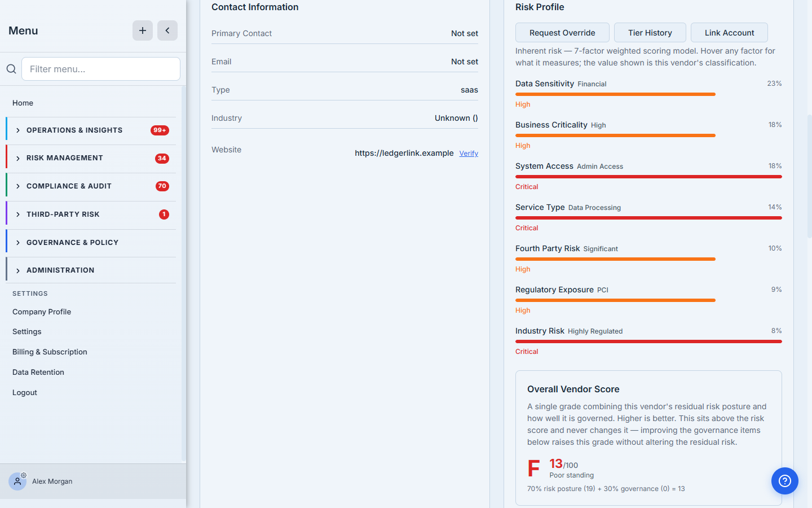Screen dimensions: 812x508
Task: Click the Alex Morgan user avatar icon
Action: point(17,481)
